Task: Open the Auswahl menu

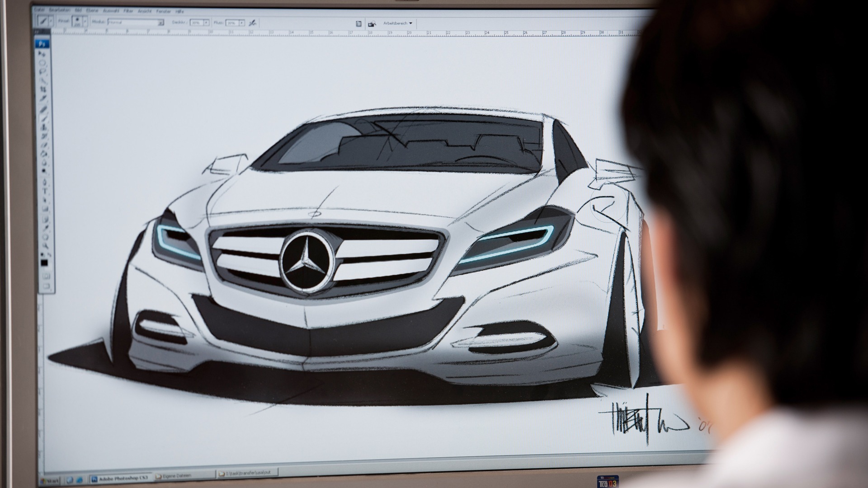Action: [x=111, y=10]
